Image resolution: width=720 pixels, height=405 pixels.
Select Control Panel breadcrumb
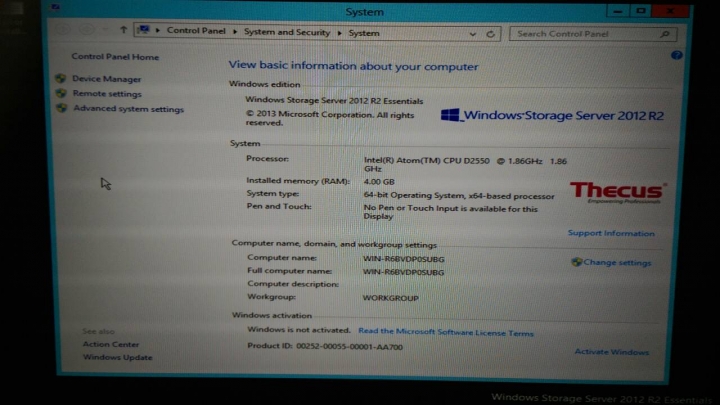tap(196, 31)
